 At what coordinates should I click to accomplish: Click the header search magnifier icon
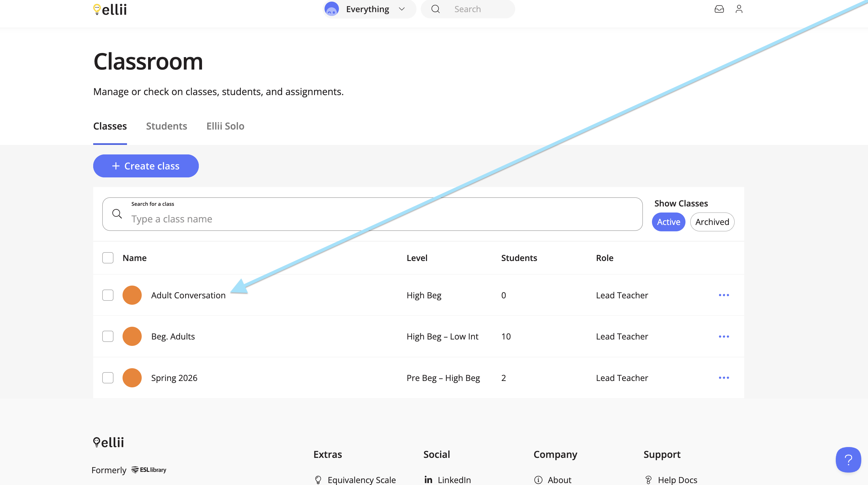(435, 9)
